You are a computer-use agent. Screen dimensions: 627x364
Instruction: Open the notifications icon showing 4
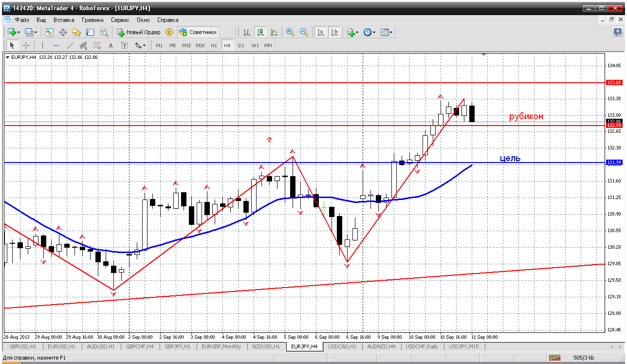(x=617, y=32)
